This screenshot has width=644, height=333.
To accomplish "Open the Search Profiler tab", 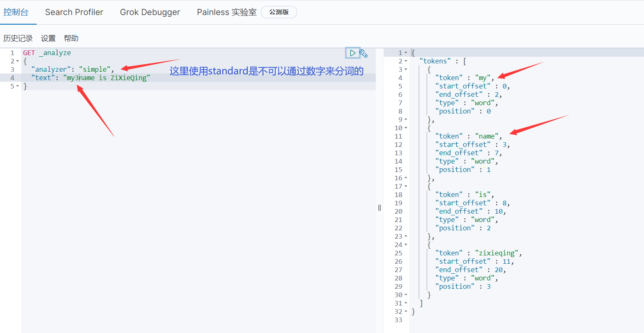I will 74,12.
